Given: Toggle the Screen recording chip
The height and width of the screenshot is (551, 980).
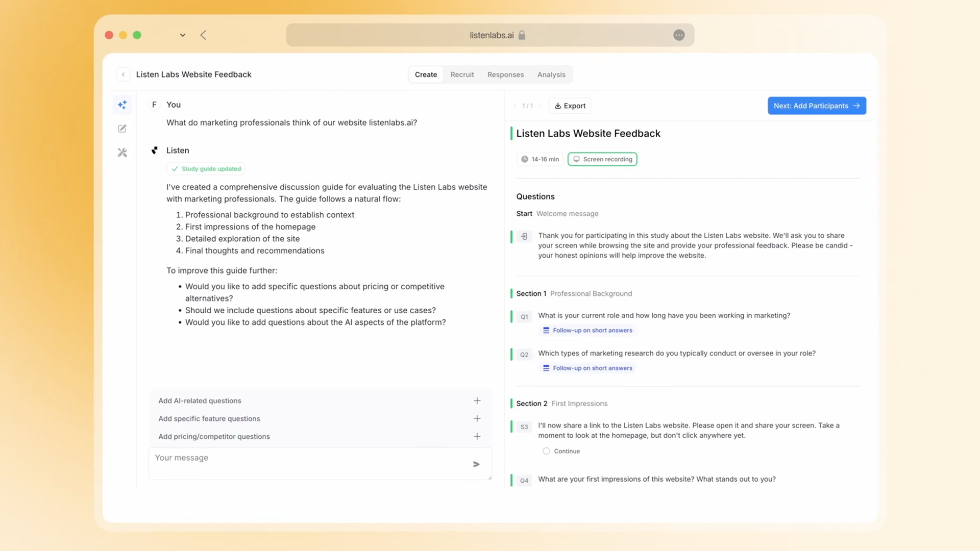Looking at the screenshot, I should click(602, 159).
